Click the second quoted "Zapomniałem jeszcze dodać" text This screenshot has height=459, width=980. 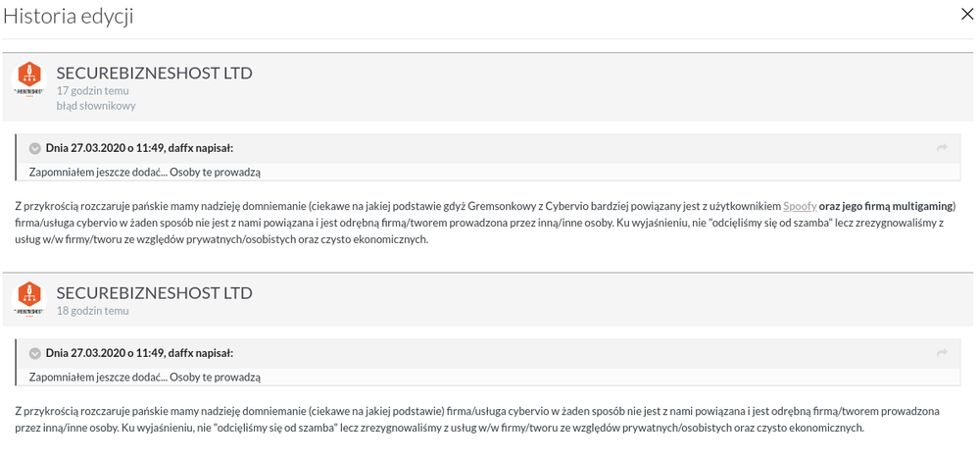coord(144,378)
